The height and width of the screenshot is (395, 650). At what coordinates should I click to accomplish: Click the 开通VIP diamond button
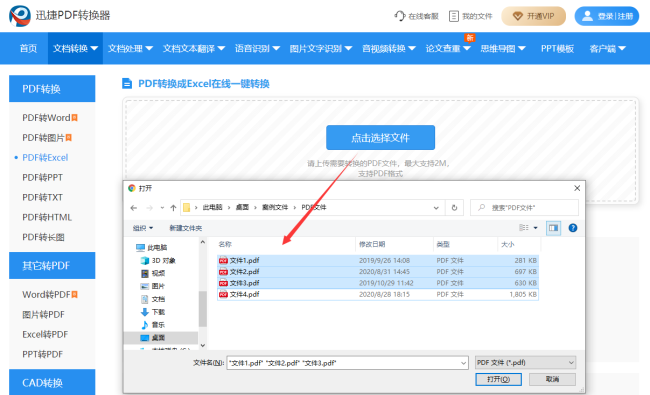pos(533,16)
